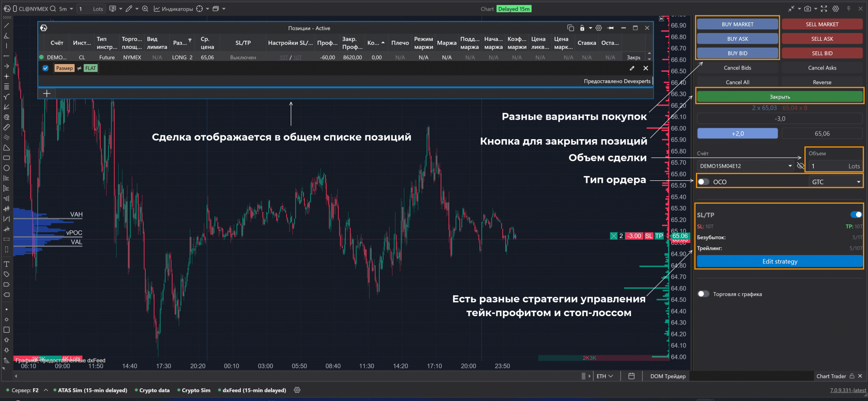This screenshot has height=401, width=868.
Task: Click the pencil edit filter icon
Action: click(x=632, y=68)
